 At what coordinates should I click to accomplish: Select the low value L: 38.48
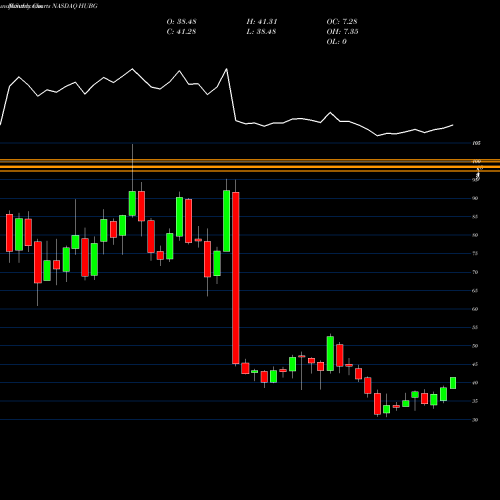point(261,32)
